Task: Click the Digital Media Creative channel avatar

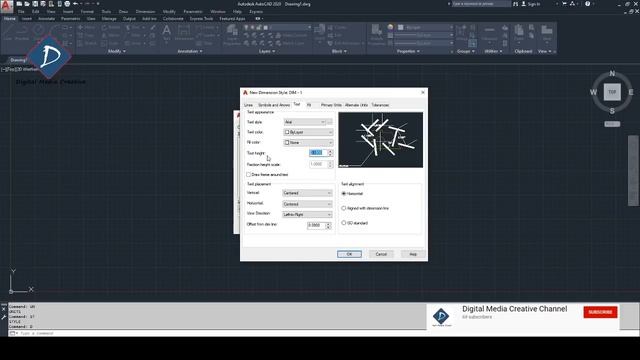Action: (x=442, y=316)
